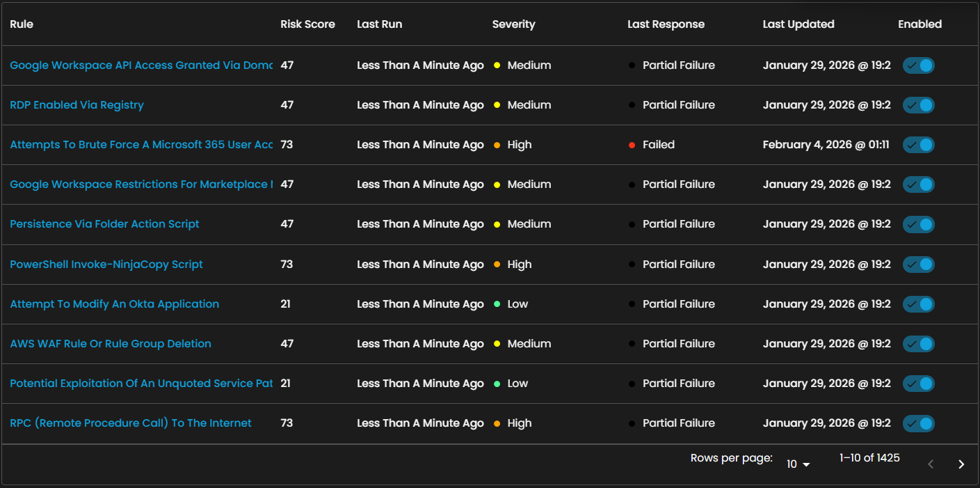Click the orange High severity dot for NinjaCopy
980x488 pixels.
coord(497,265)
